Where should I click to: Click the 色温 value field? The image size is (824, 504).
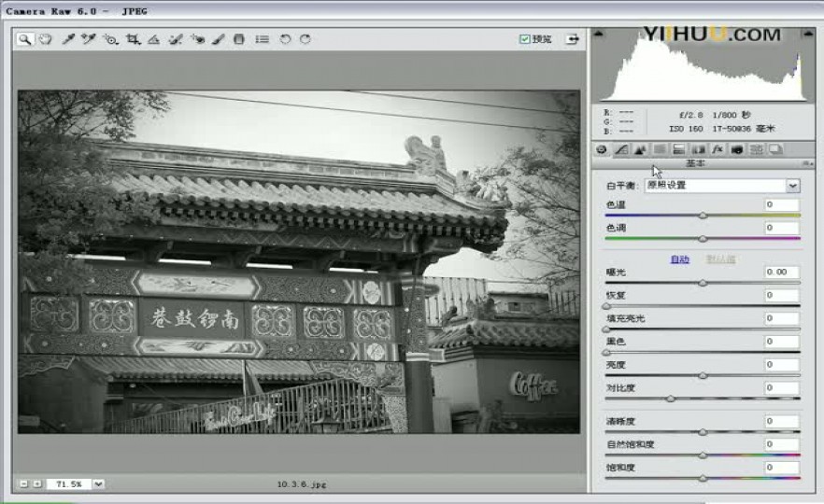click(781, 204)
